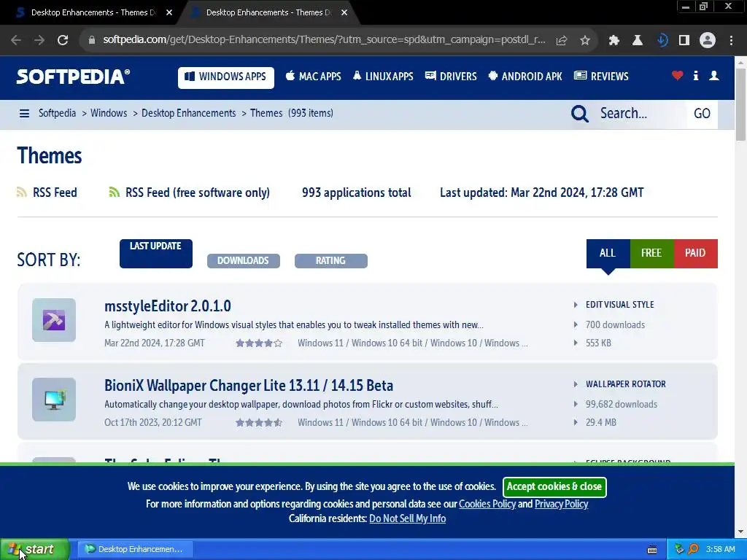Click the orange magnifier tray icon
Viewport: 747px width, 560px height.
point(693,549)
